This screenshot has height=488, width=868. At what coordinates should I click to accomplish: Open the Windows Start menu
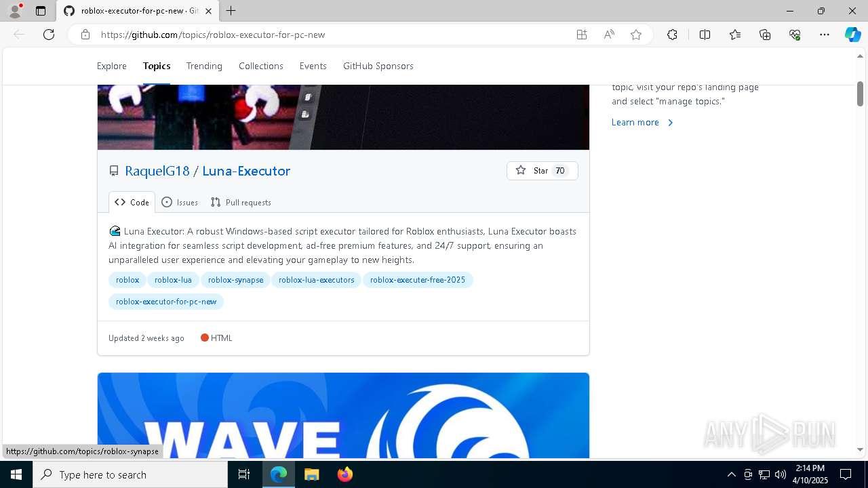pos(16,474)
